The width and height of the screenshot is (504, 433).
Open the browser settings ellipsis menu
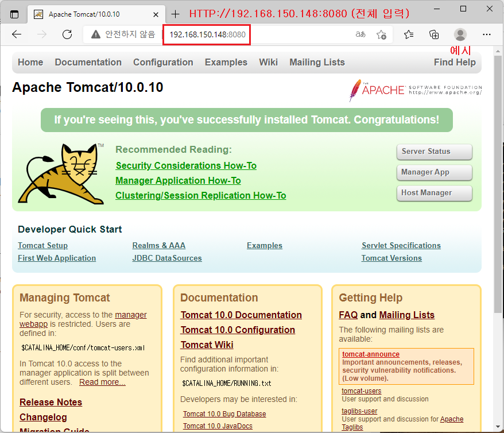pyautogui.click(x=487, y=34)
